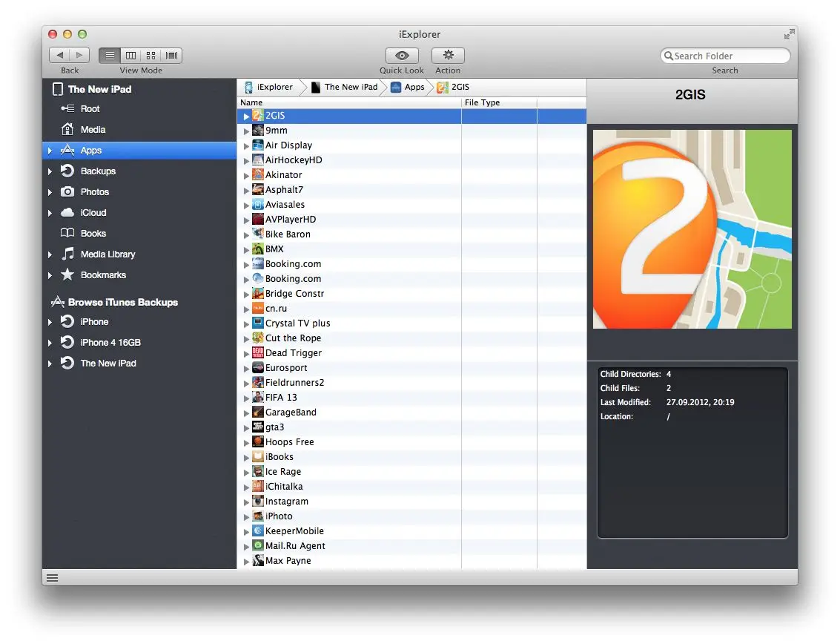This screenshot has height=644, width=840.
Task: Expand the Apps sidebar item
Action: click(49, 151)
